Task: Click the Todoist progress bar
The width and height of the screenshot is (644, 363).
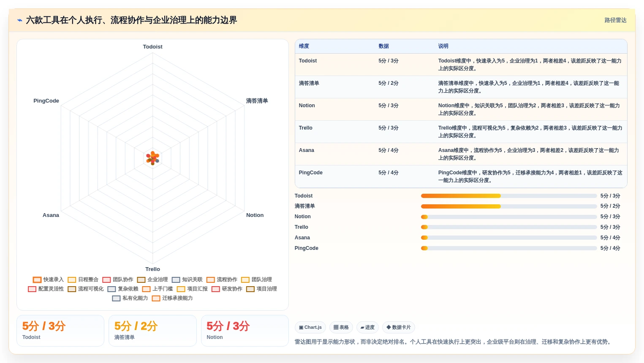Action: click(509, 196)
